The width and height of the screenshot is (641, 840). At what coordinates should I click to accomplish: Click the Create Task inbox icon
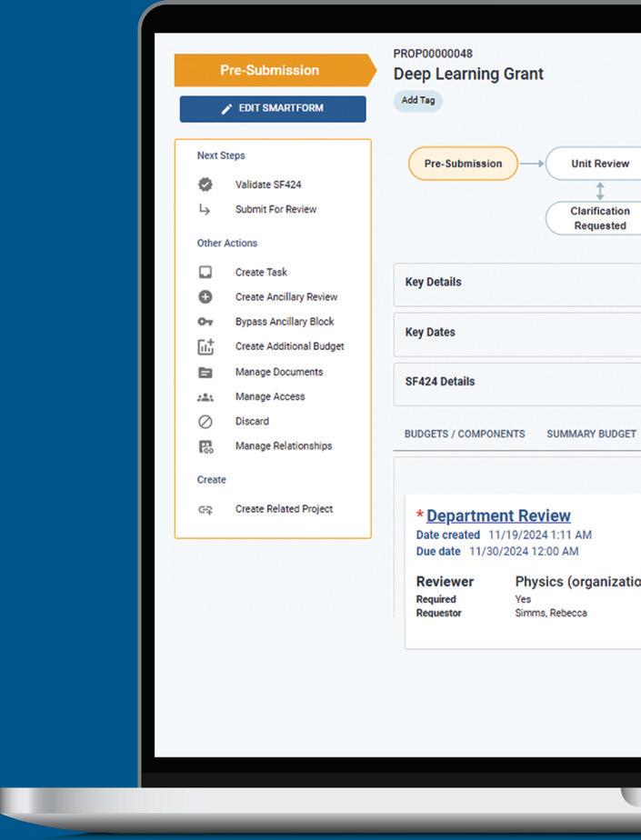[x=205, y=272]
